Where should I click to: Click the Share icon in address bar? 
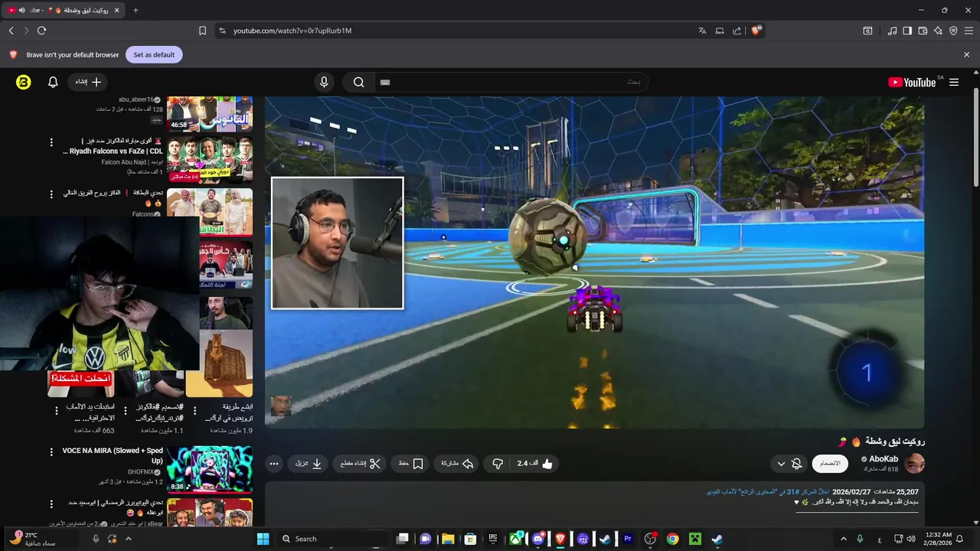click(x=737, y=31)
